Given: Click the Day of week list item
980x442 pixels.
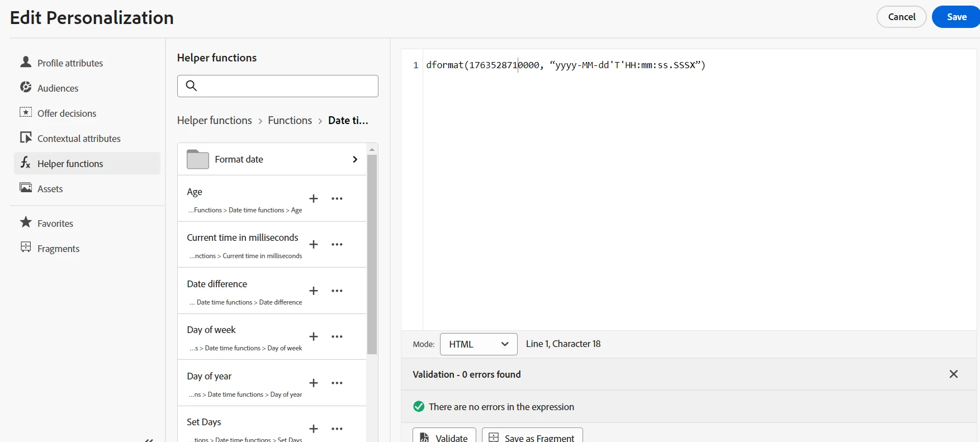Looking at the screenshot, I should click(x=272, y=336).
